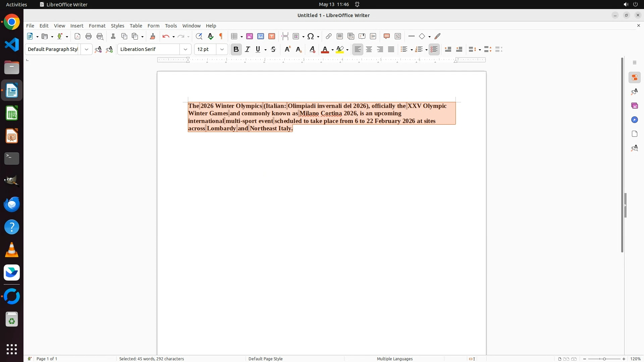Screen dimensions: 644x362
Task: Click Default Page Style in the status bar
Action: [x=265, y=359]
